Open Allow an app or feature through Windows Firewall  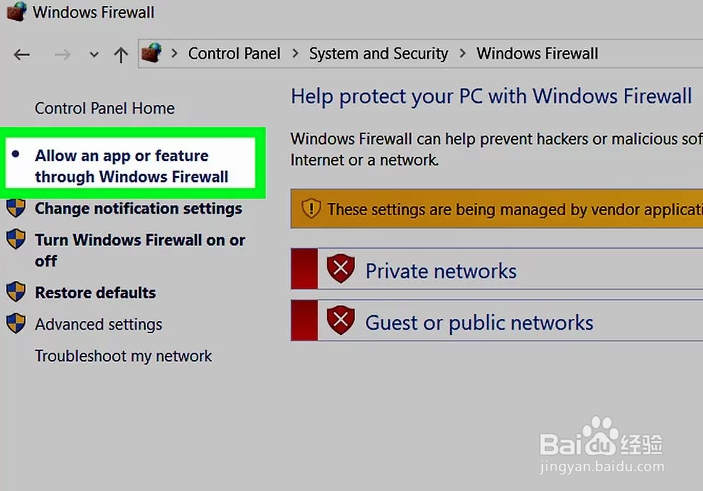pos(132,166)
